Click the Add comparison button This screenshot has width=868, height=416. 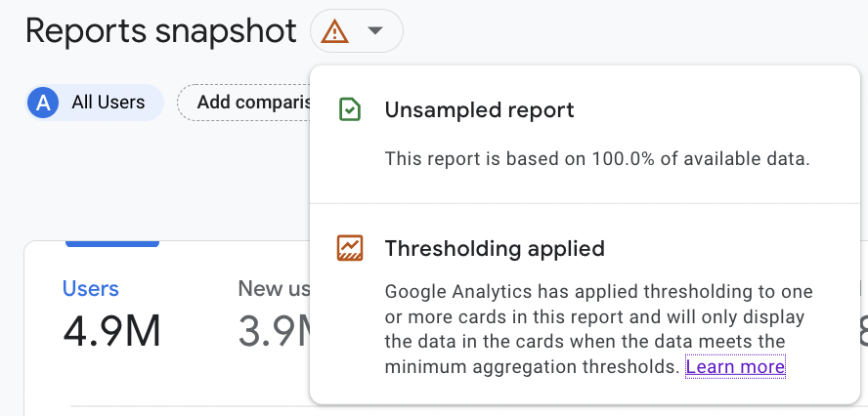tap(244, 103)
